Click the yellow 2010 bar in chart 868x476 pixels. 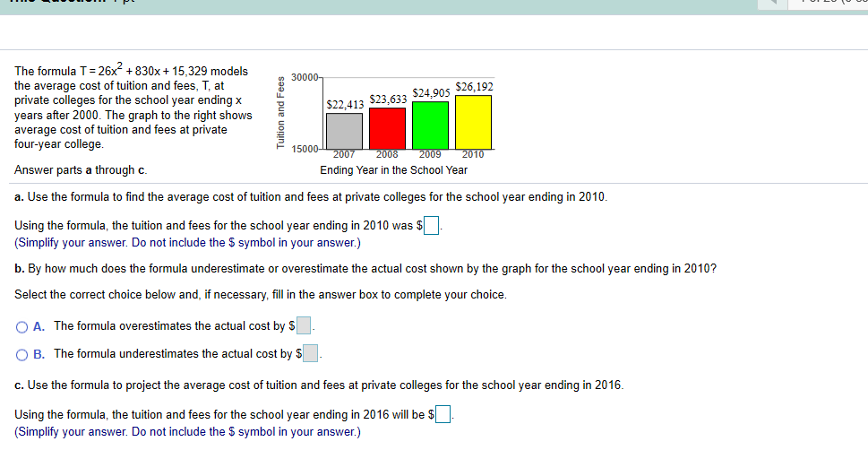pos(473,123)
